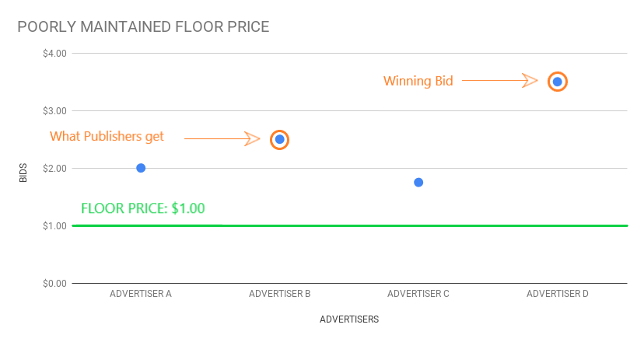Click the ADVERTISER D axis label
Screen dimensions: 644x342
point(558,294)
